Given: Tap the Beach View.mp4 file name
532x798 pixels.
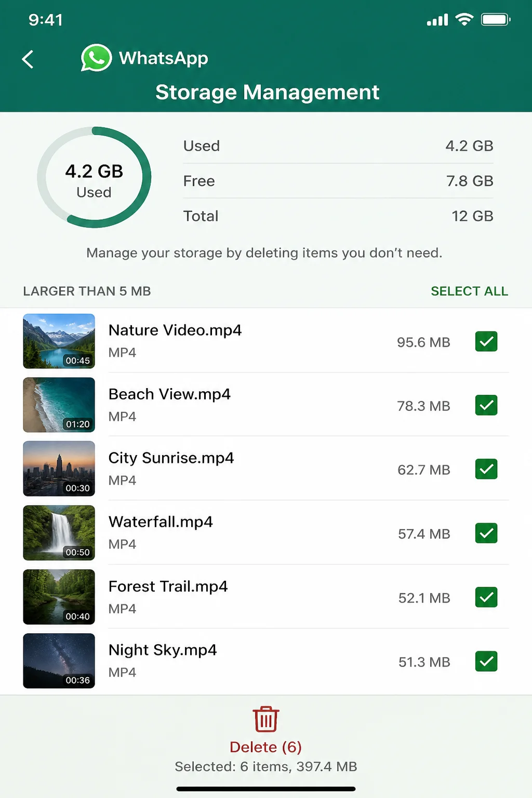Looking at the screenshot, I should [x=169, y=394].
